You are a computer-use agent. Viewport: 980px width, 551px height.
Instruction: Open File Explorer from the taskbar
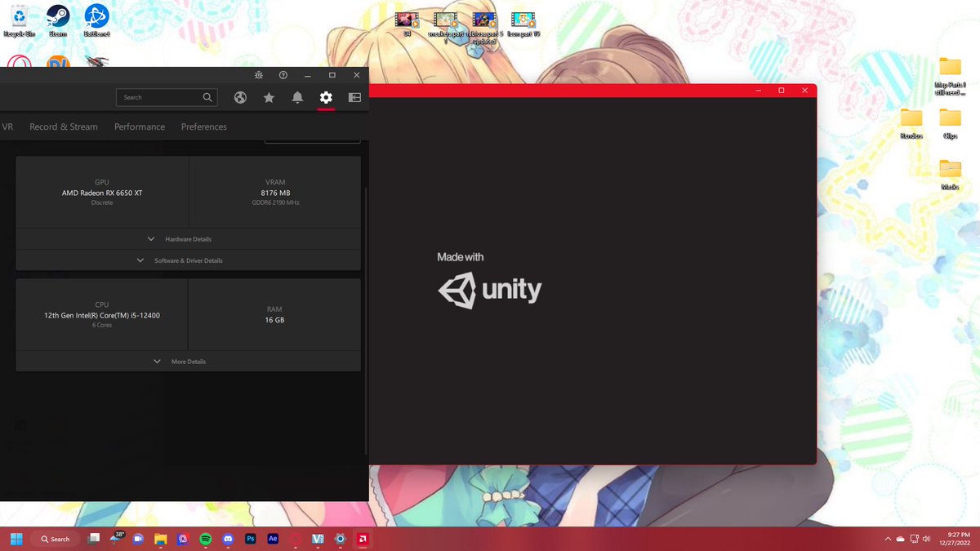[x=161, y=539]
